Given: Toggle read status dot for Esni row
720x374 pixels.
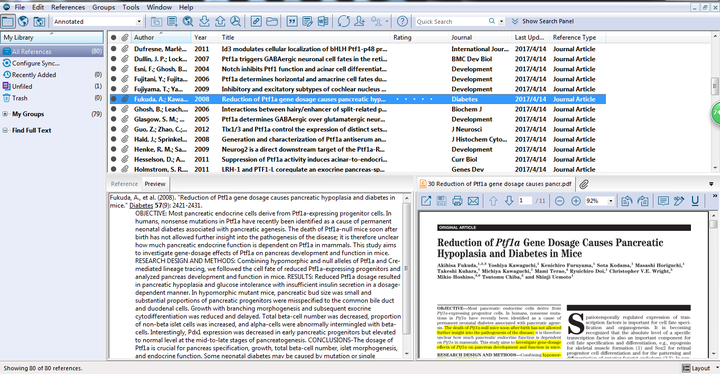Looking at the screenshot, I should click(113, 69).
